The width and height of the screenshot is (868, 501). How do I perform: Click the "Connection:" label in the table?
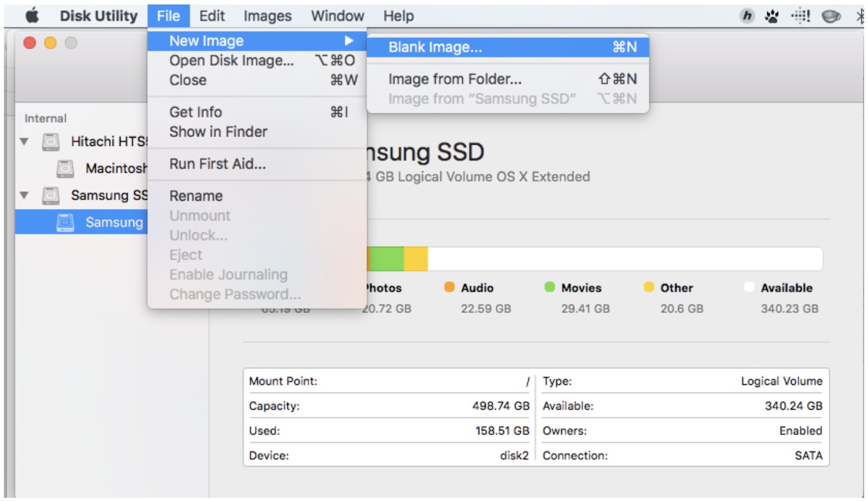pyautogui.click(x=575, y=456)
